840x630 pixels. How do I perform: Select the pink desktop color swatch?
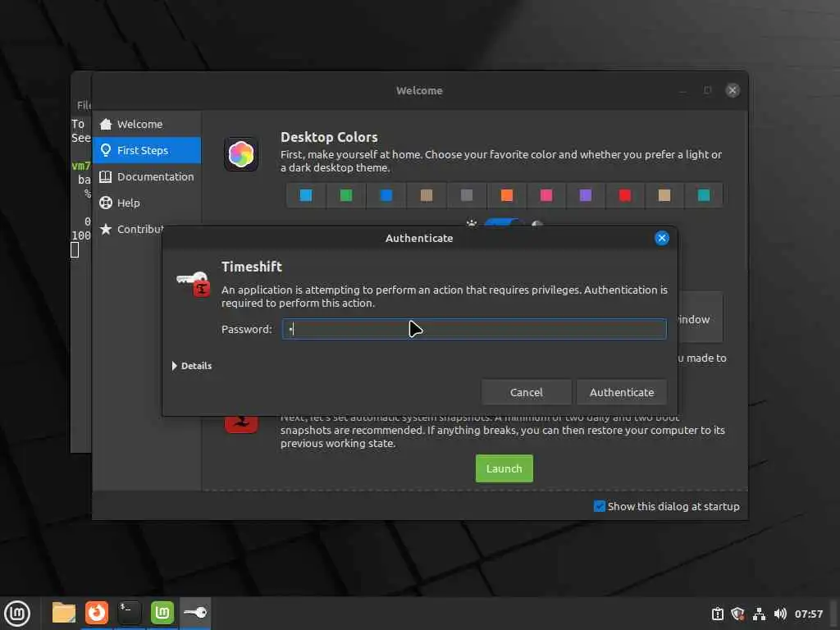546,195
